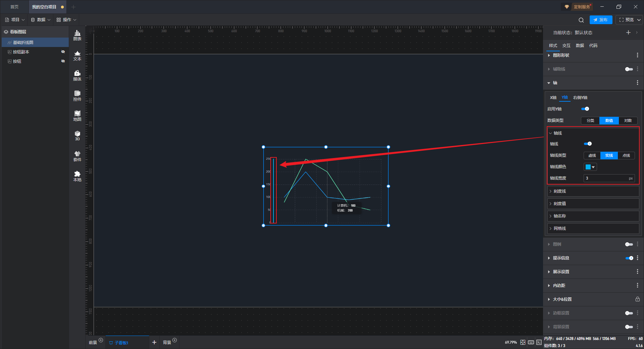
Task: Toggle the 启用Y轴 switch
Action: click(x=585, y=109)
